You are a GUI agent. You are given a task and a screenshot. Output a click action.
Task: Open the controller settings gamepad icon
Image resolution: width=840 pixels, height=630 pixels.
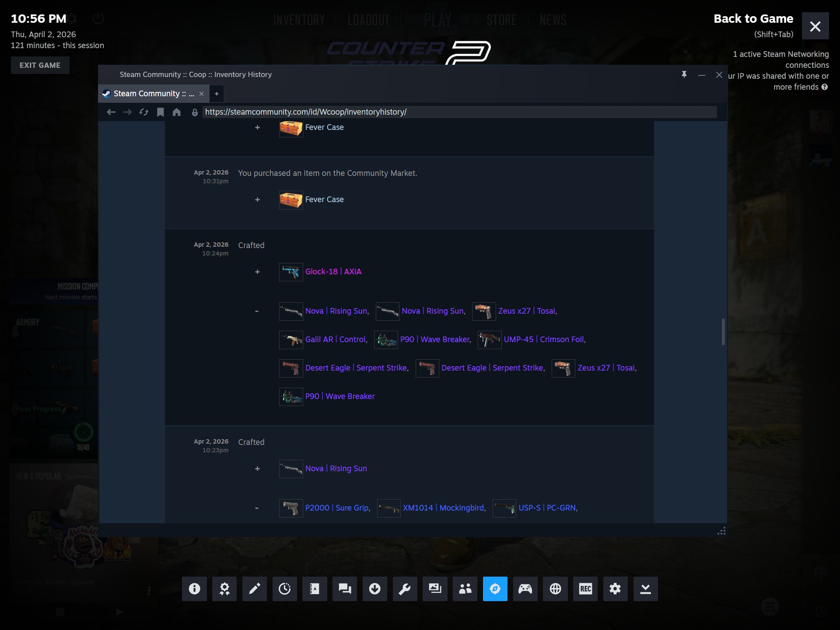point(525,589)
